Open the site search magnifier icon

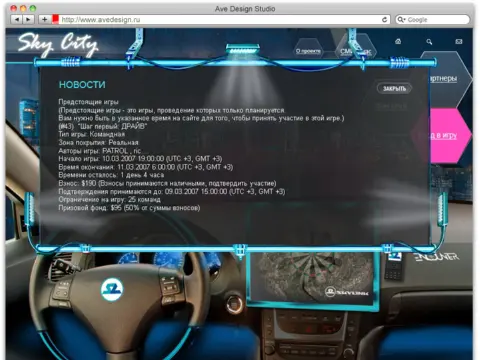pos(429,42)
